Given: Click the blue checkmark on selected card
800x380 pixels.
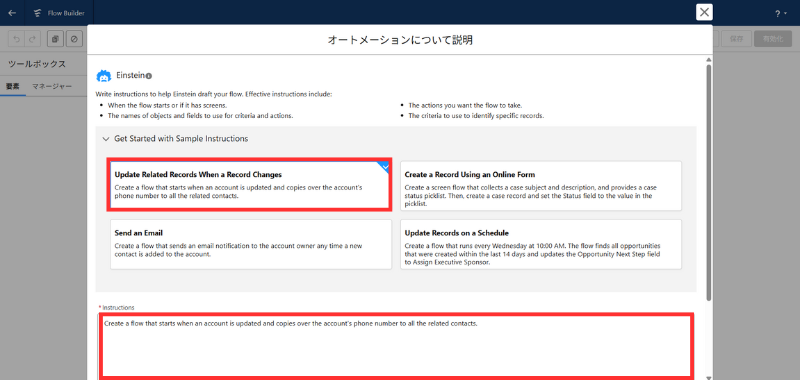Looking at the screenshot, I should 385,166.
